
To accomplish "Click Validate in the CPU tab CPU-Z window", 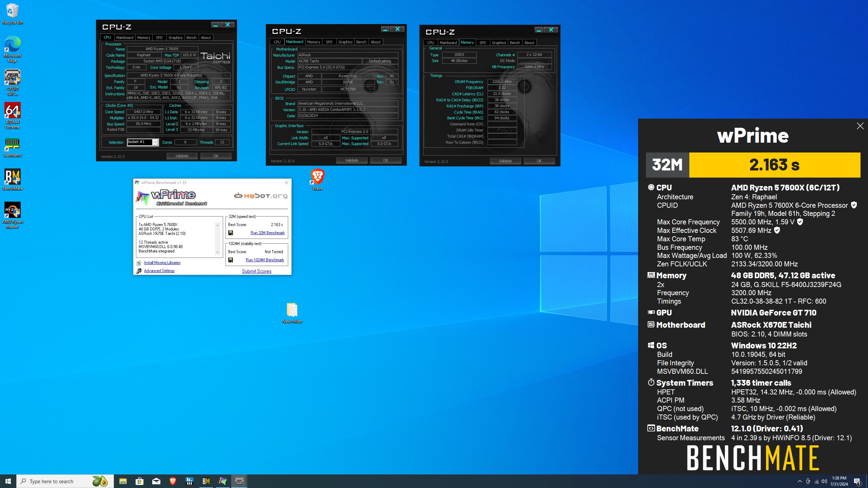I will click(x=182, y=156).
